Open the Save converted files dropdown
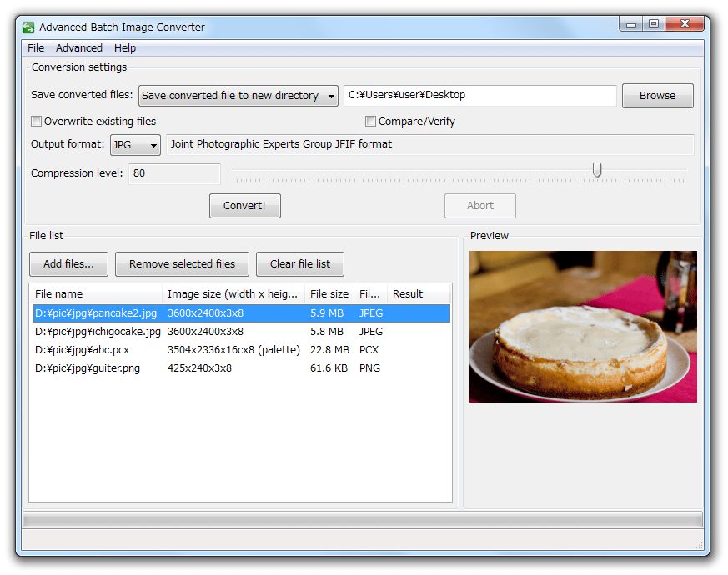 point(238,96)
